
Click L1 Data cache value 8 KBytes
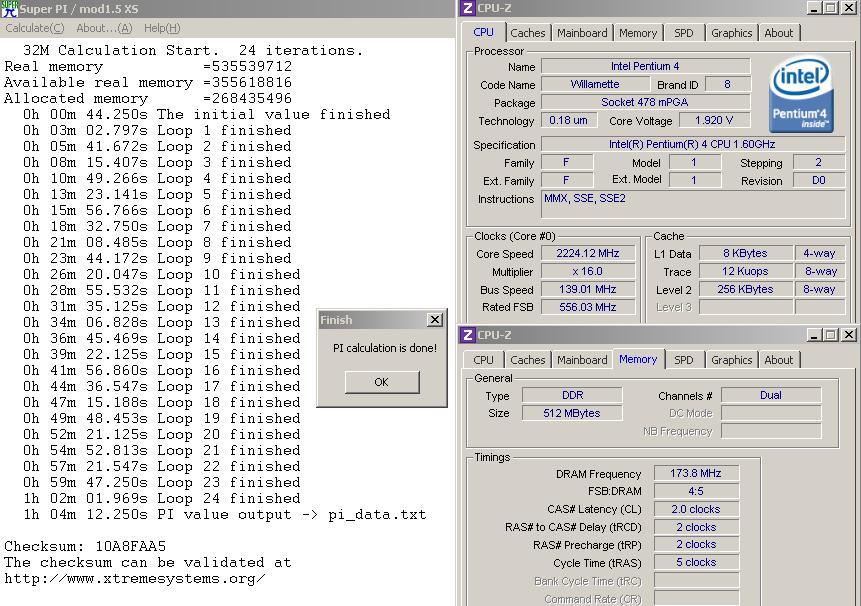pos(745,253)
